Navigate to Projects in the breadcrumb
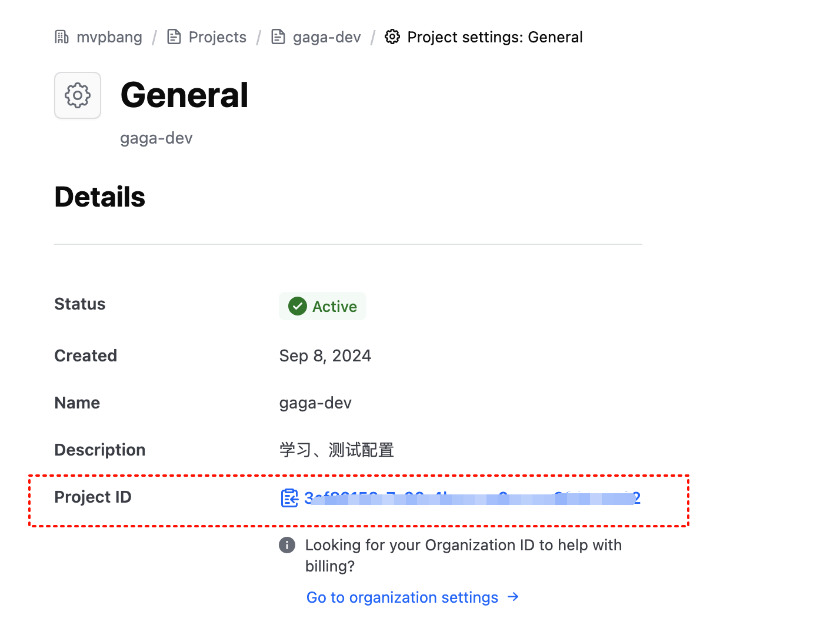The image size is (840, 618). click(217, 37)
